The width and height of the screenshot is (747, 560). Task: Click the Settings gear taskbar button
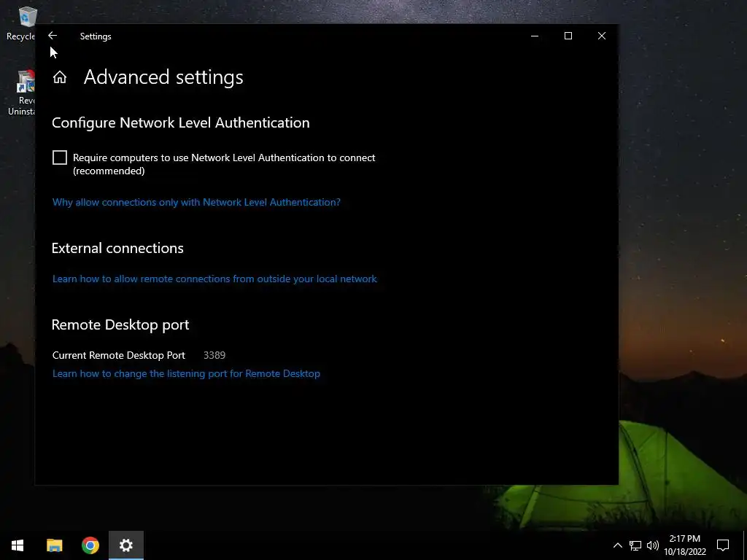[125, 545]
